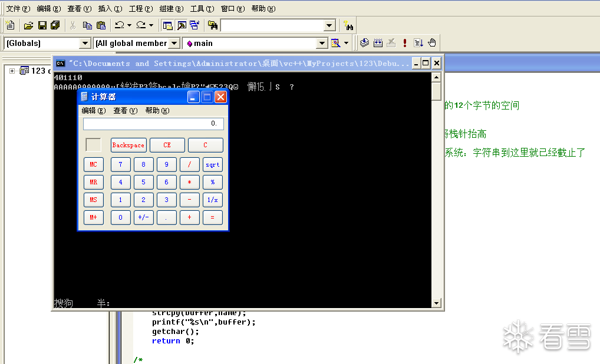Open the 工程 menu
Viewport: 600px width, 364px height.
pos(140,9)
